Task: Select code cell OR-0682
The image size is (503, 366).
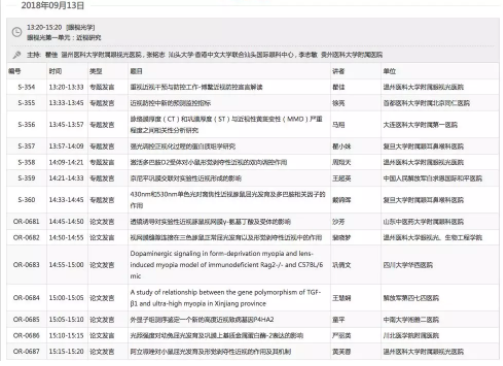Action: [26, 238]
